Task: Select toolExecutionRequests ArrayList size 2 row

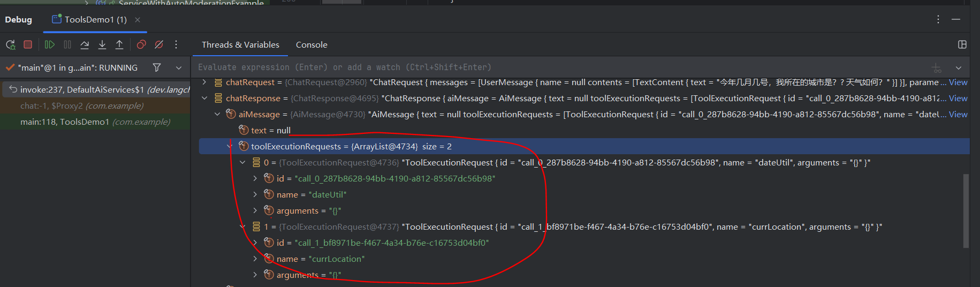Action: point(584,146)
